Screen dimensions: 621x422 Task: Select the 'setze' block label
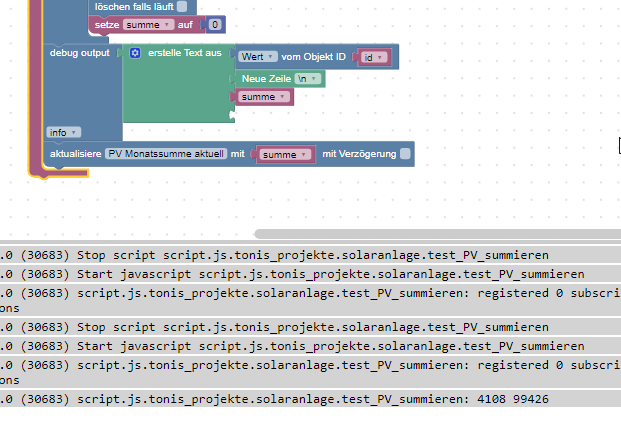click(107, 25)
